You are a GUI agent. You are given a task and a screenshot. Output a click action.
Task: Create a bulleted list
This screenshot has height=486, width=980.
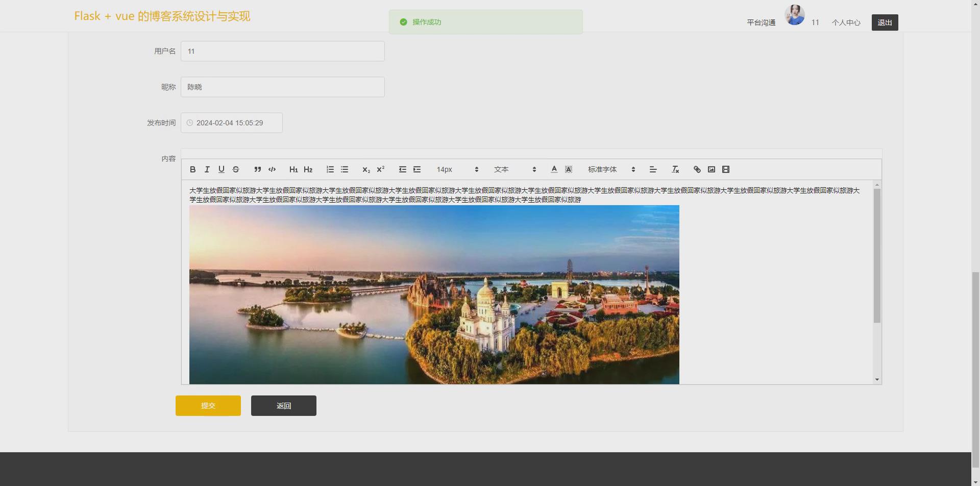[345, 169]
